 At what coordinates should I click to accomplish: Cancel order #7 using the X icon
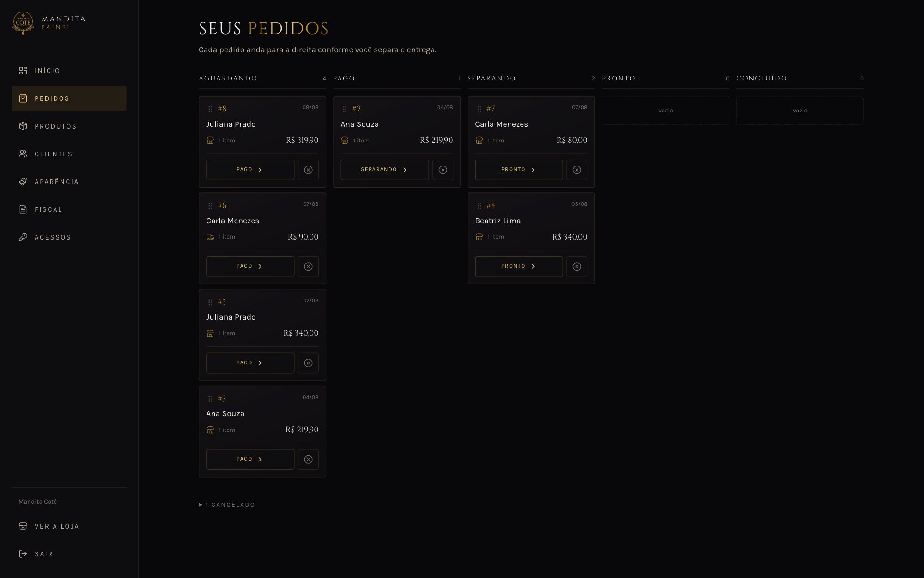(577, 170)
